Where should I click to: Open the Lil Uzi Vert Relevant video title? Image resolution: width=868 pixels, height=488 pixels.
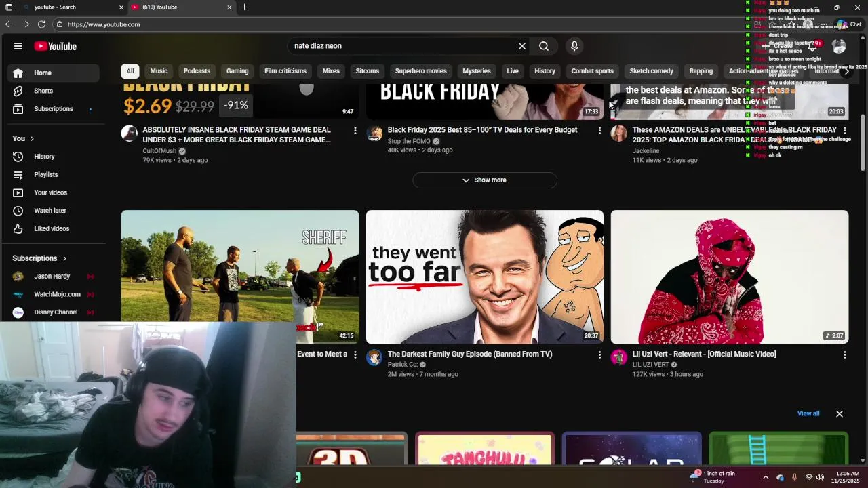pyautogui.click(x=705, y=354)
